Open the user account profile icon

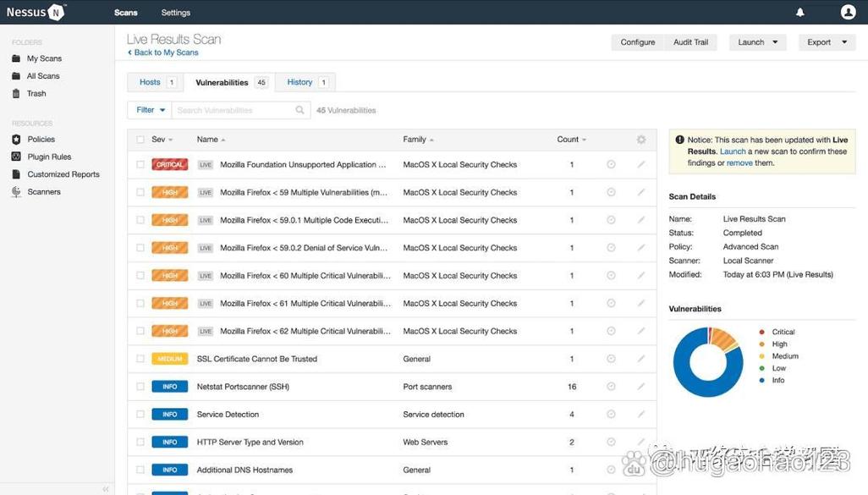click(x=848, y=12)
